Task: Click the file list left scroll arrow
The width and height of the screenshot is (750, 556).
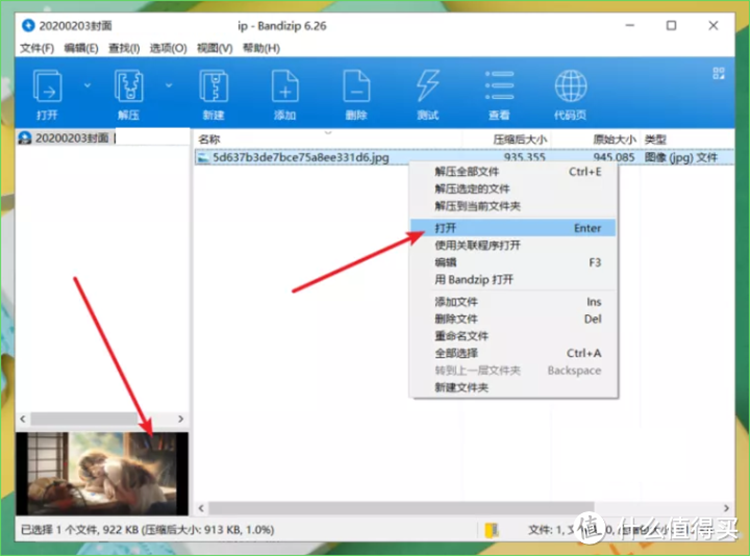Action: tap(201, 508)
